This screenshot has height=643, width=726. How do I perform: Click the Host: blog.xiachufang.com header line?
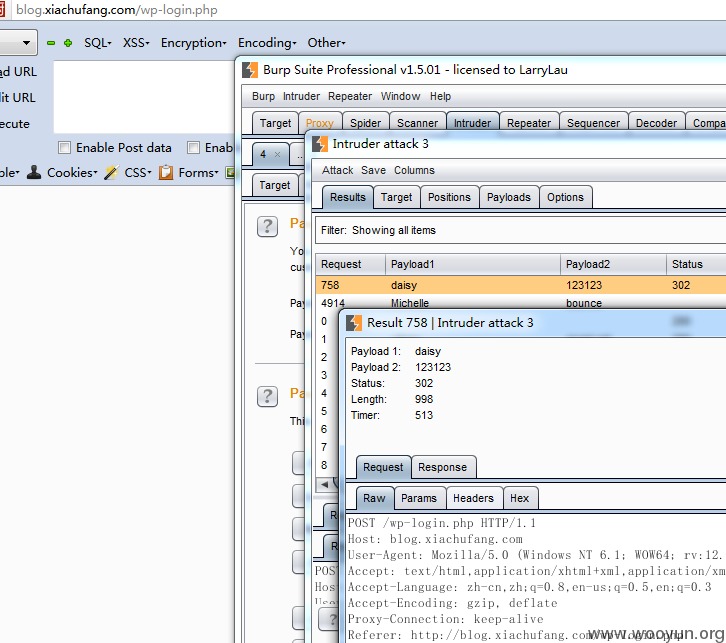click(435, 539)
